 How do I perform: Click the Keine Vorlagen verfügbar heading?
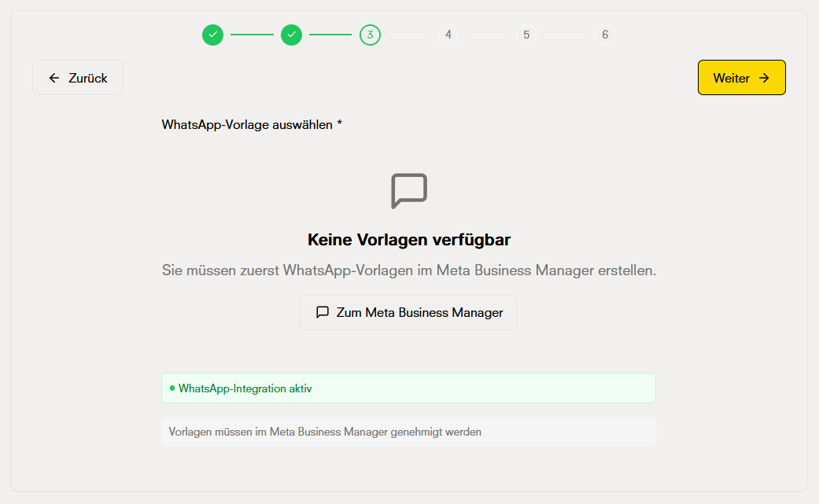point(408,237)
